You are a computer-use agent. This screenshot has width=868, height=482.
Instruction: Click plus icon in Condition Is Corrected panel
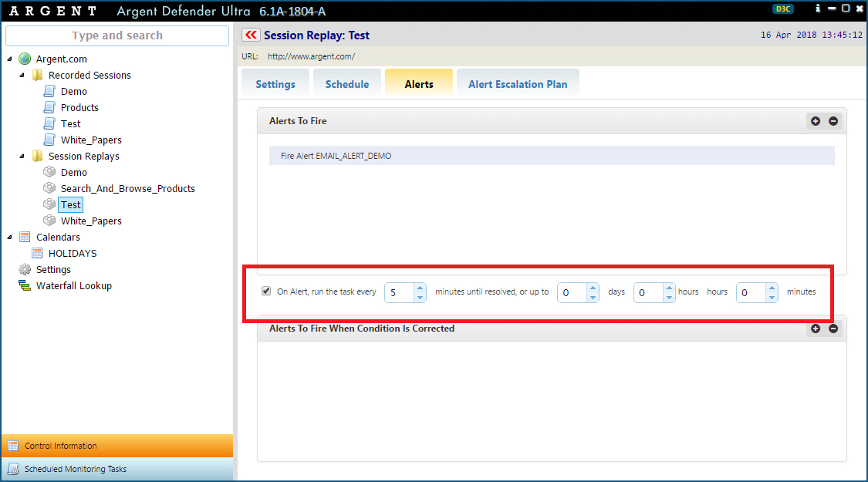[x=816, y=329]
